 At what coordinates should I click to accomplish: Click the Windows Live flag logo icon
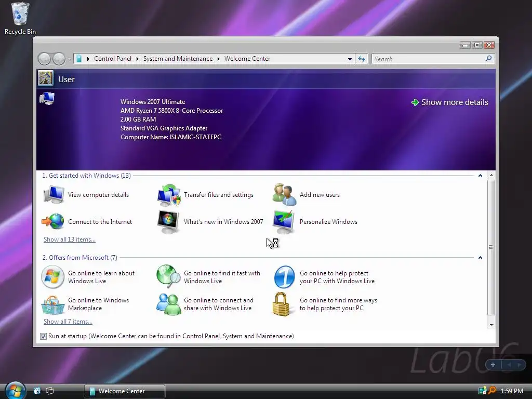click(x=52, y=277)
